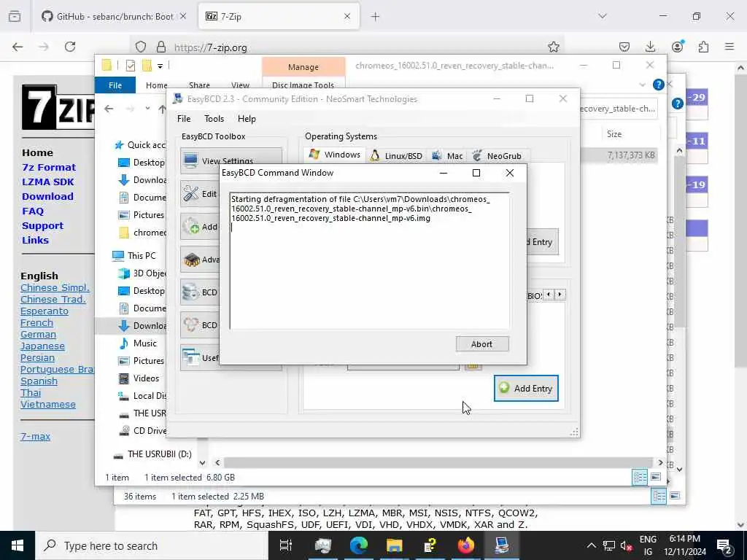Switch to the GitHub sebanc/brunch tab
The height and width of the screenshot is (560, 747).
click(113, 17)
